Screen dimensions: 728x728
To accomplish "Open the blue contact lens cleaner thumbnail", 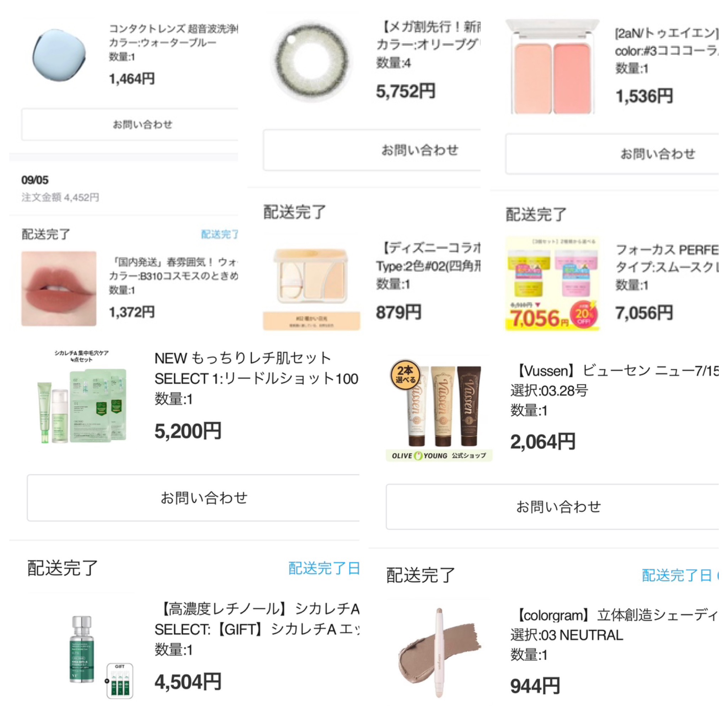I will 59,55.
